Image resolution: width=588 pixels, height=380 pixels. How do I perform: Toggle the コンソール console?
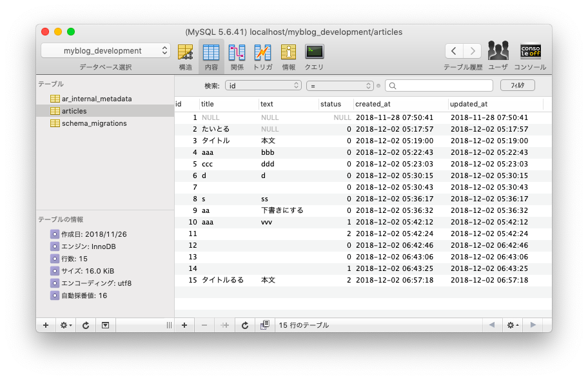pos(530,55)
